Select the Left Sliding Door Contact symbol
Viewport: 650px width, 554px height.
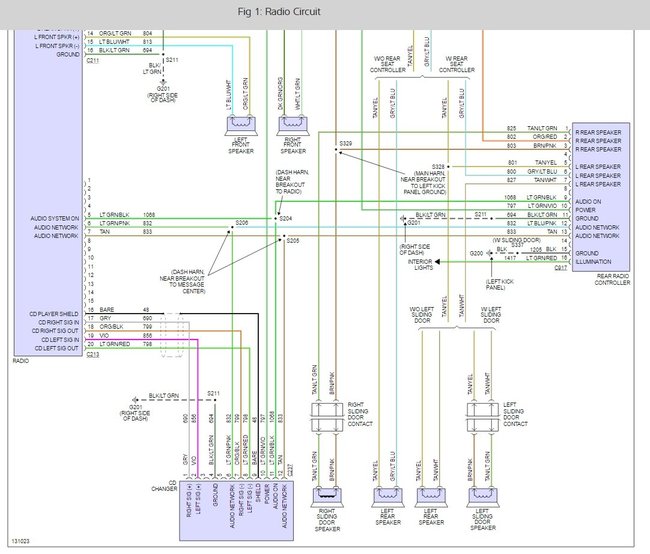[x=483, y=417]
